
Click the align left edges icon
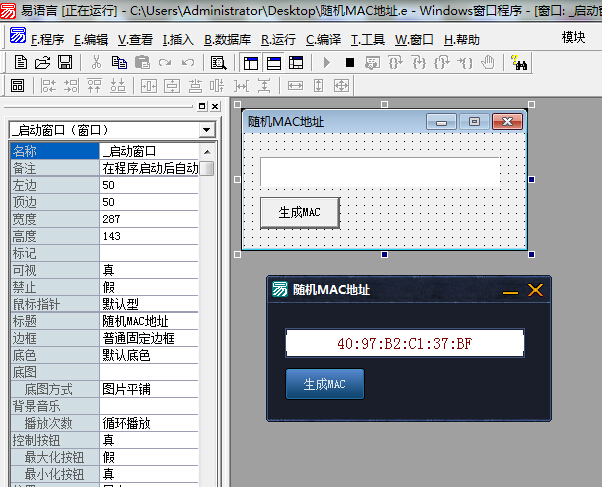49,86
